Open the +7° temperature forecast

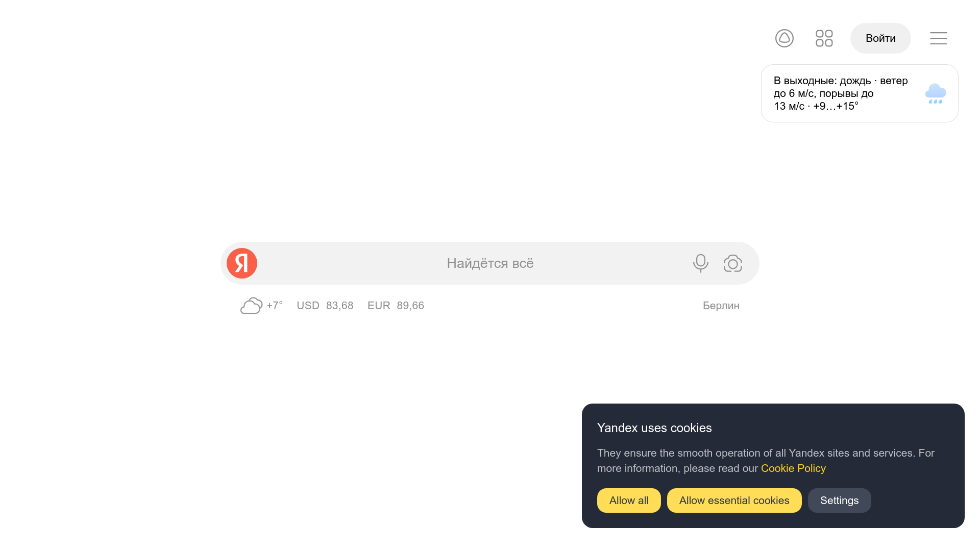(275, 306)
